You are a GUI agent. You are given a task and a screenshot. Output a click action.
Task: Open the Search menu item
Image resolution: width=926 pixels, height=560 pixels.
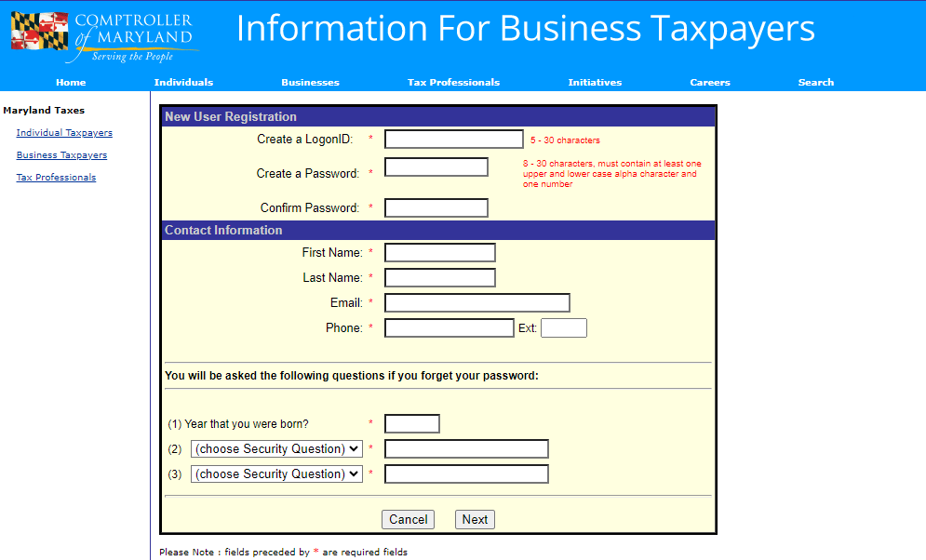tap(816, 82)
